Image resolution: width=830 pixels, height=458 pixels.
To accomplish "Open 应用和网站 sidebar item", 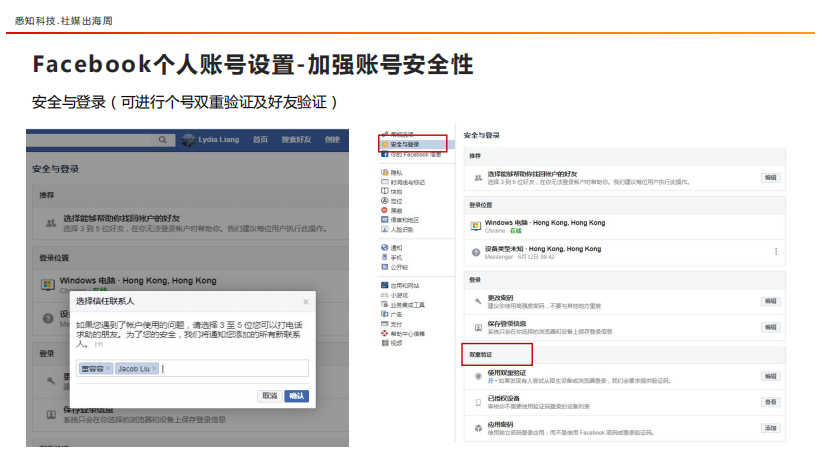I will coord(400,285).
